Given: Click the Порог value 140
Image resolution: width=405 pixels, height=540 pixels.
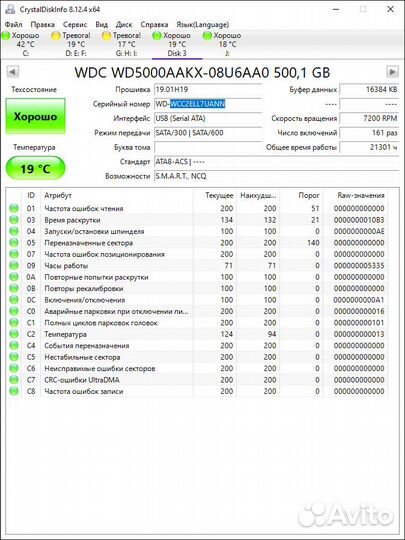Looking at the screenshot, I should click(313, 243).
